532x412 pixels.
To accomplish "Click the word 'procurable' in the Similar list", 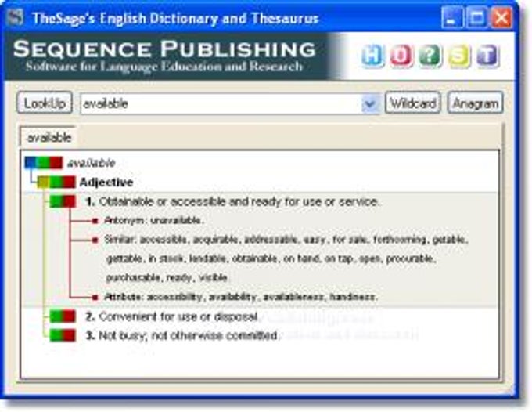I will [x=410, y=258].
